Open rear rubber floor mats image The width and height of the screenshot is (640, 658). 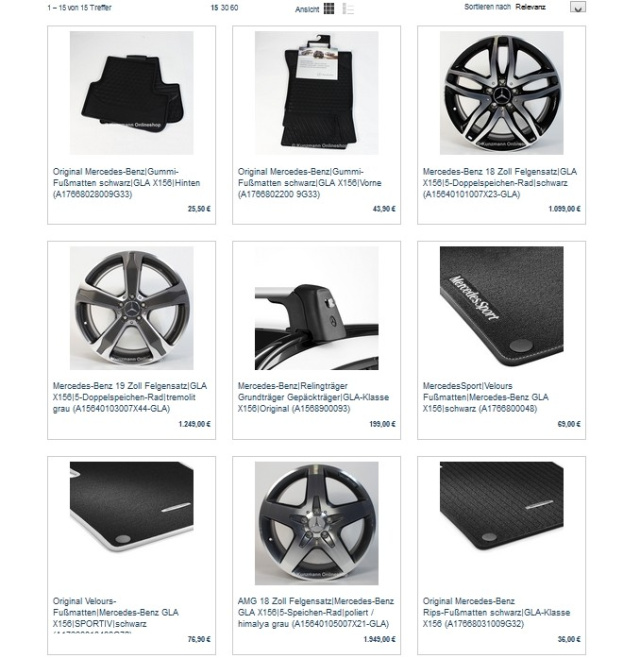[131, 93]
